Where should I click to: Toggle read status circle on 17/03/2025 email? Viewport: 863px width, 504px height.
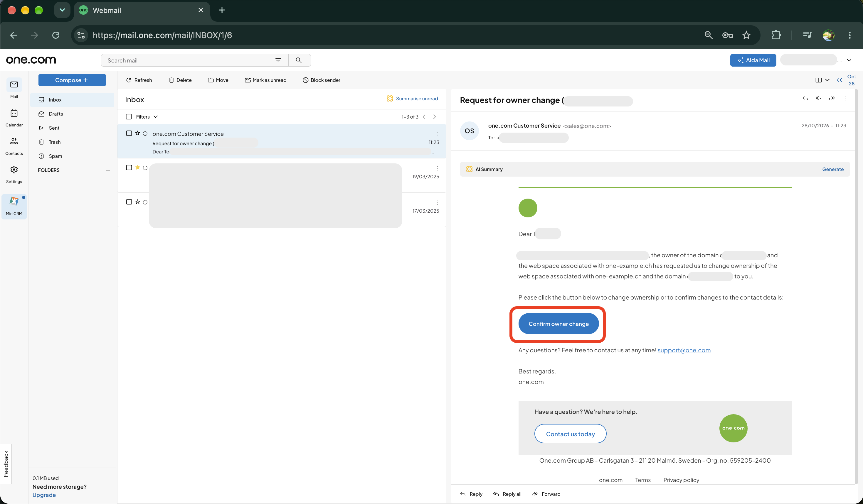click(x=145, y=202)
